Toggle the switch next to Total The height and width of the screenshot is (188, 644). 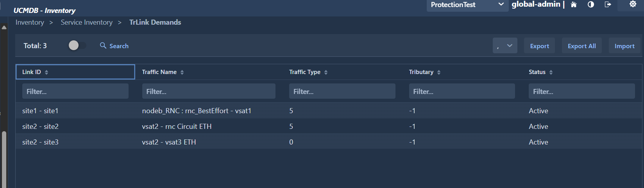pos(77,45)
